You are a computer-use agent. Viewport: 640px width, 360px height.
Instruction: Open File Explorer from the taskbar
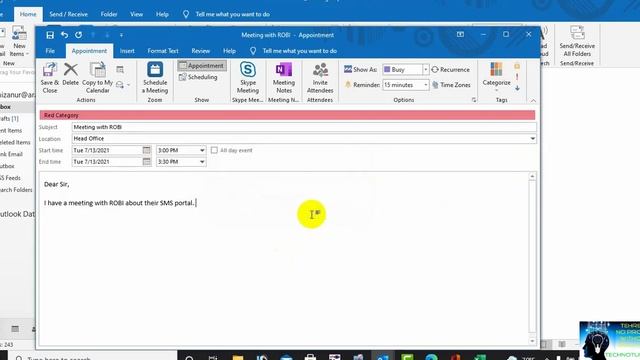coord(238,357)
